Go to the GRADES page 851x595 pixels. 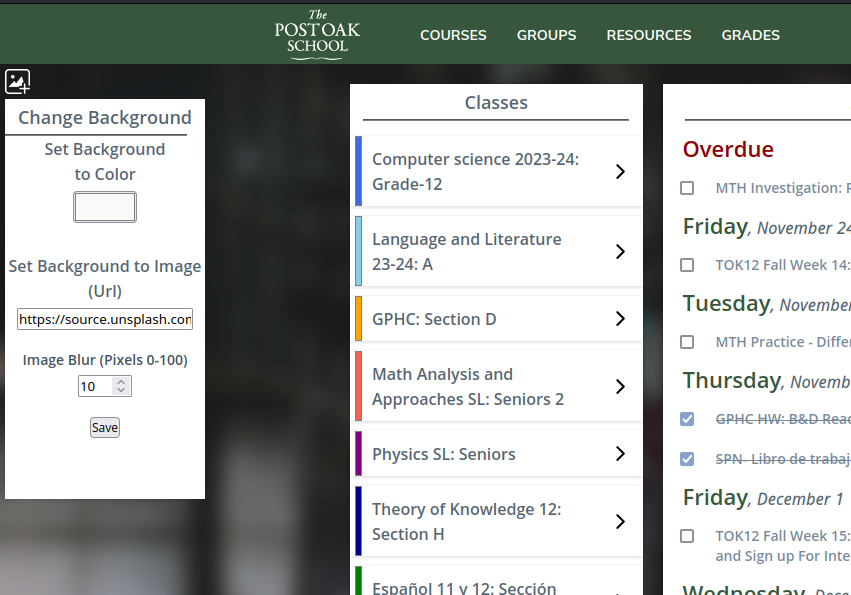pos(751,35)
